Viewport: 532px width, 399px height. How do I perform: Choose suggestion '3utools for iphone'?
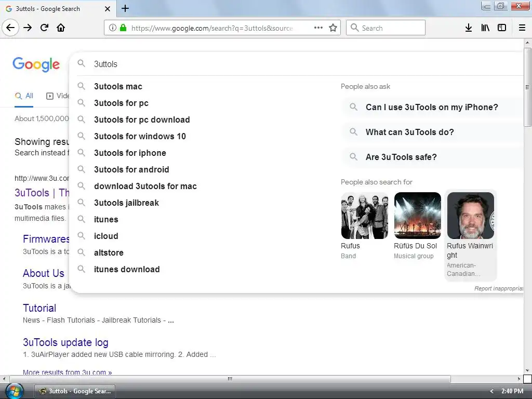[130, 153]
